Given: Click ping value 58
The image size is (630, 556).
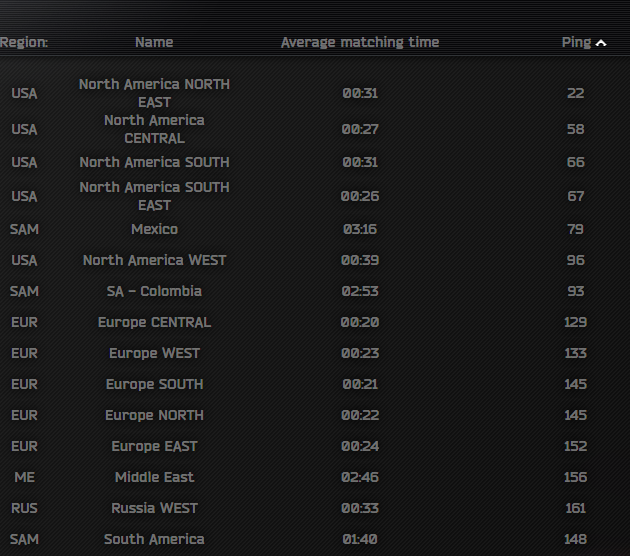Looking at the screenshot, I should tap(575, 129).
